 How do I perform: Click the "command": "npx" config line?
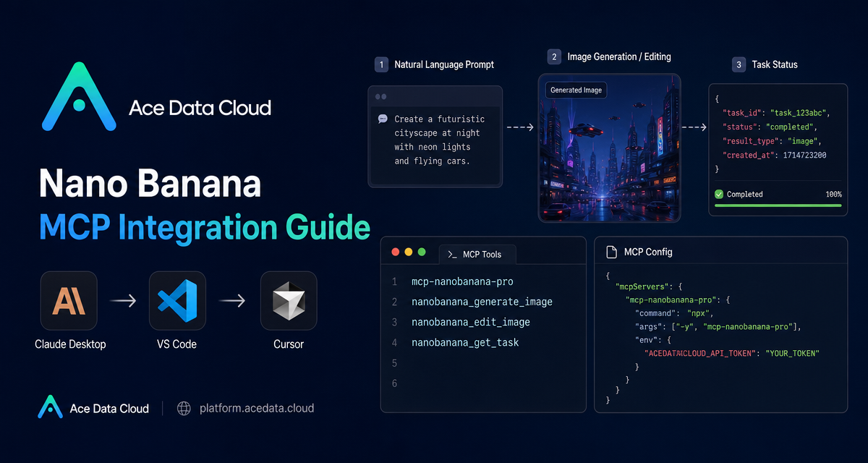point(674,313)
